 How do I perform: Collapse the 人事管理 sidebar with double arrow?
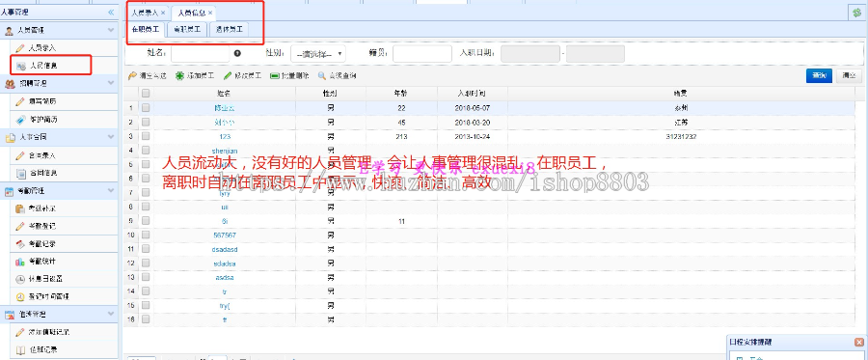click(111, 12)
